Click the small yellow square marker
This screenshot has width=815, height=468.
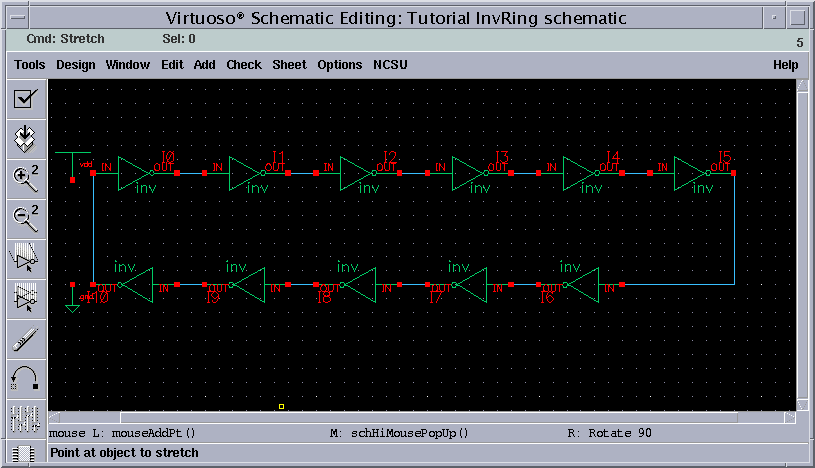tap(281, 406)
